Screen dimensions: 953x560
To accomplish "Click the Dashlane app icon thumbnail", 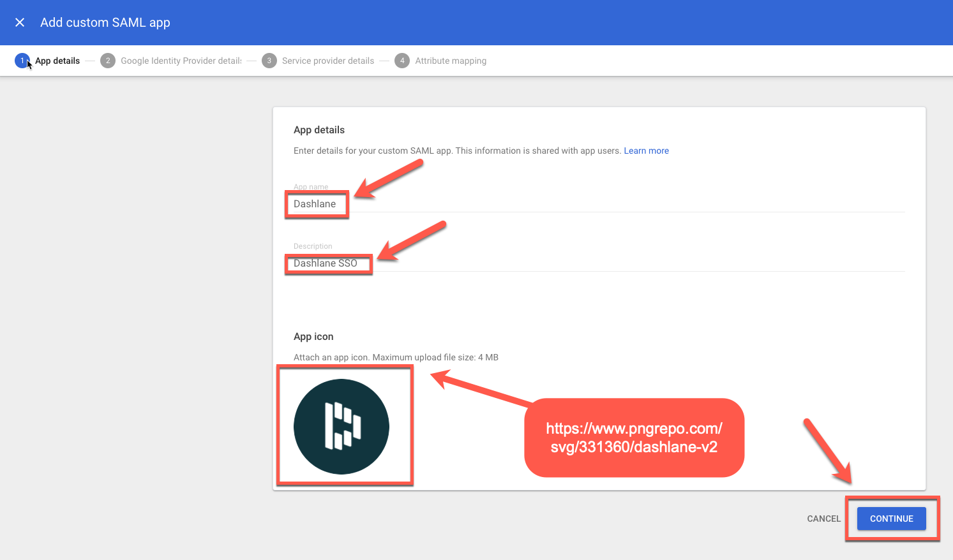I will pos(341,427).
